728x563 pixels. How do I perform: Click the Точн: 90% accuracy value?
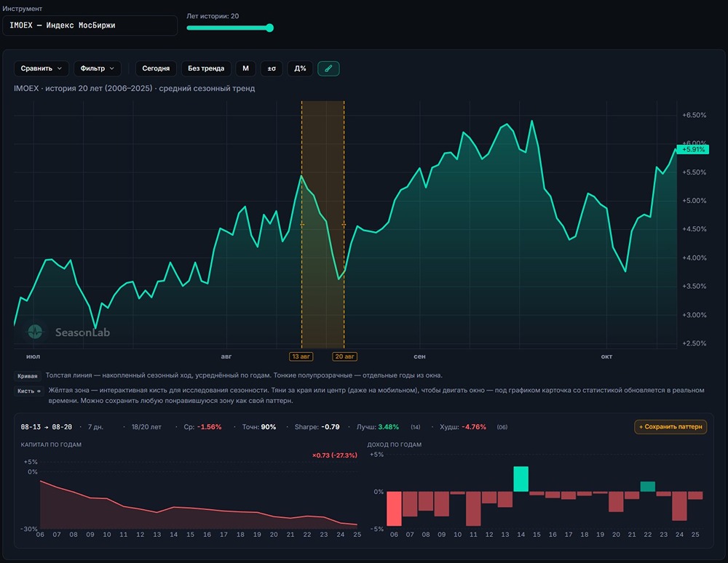pos(259,427)
